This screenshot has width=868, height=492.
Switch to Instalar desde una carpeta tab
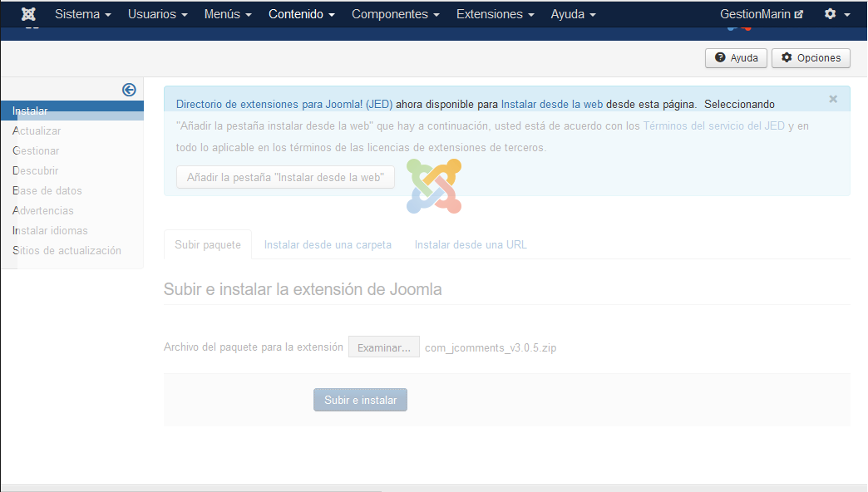click(328, 244)
